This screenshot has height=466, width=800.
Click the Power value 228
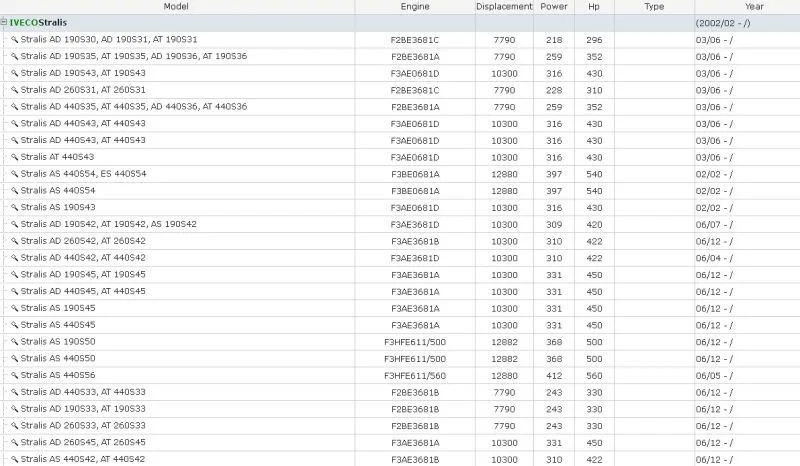tap(554, 90)
